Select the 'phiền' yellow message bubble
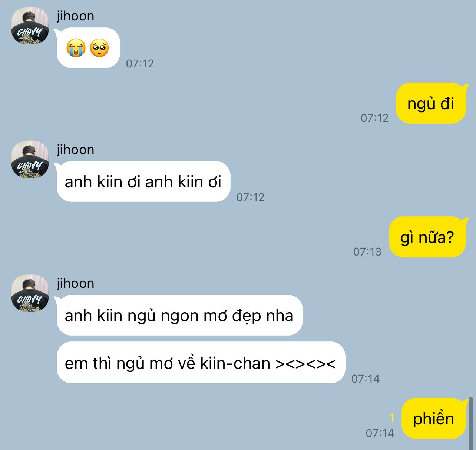Viewport: 476px width, 450px height. point(434,419)
